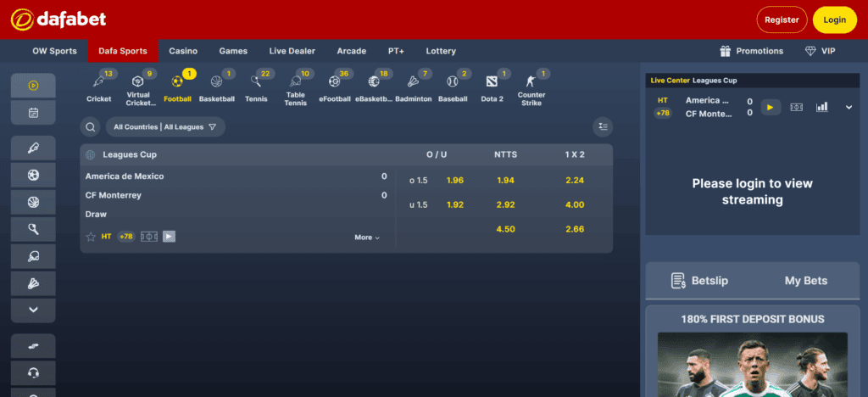Screen dimensions: 868x397
Task: Open All Countries All Leagues filter dropdown
Action: point(165,126)
